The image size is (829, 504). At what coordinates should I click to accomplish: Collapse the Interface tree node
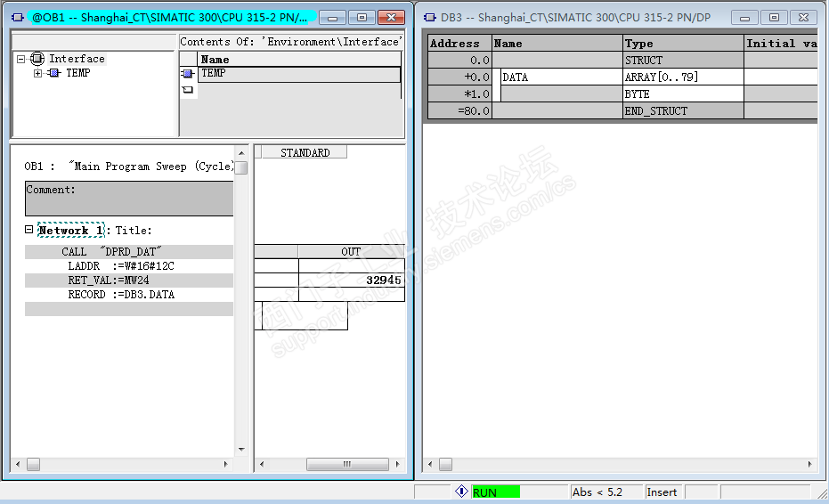(x=20, y=59)
